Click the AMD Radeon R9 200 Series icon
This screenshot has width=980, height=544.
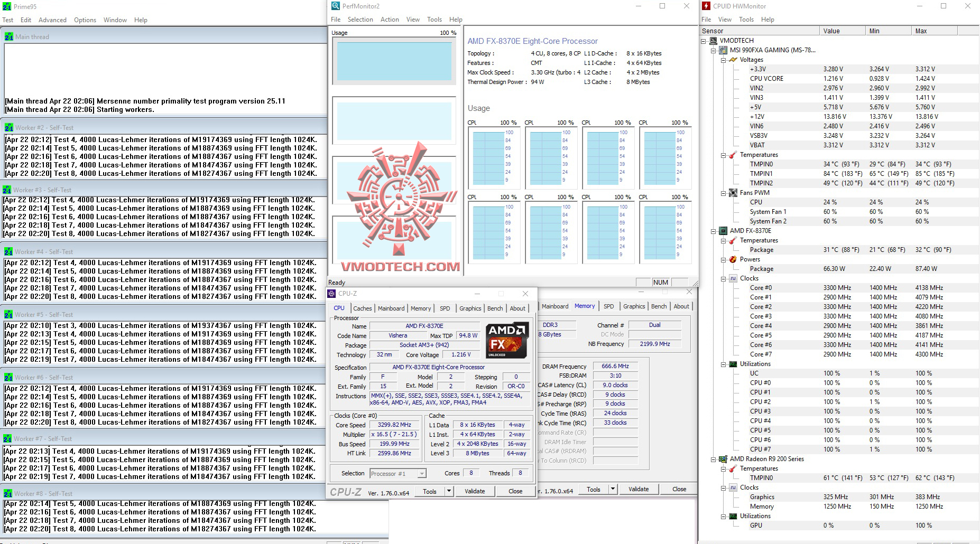723,459
